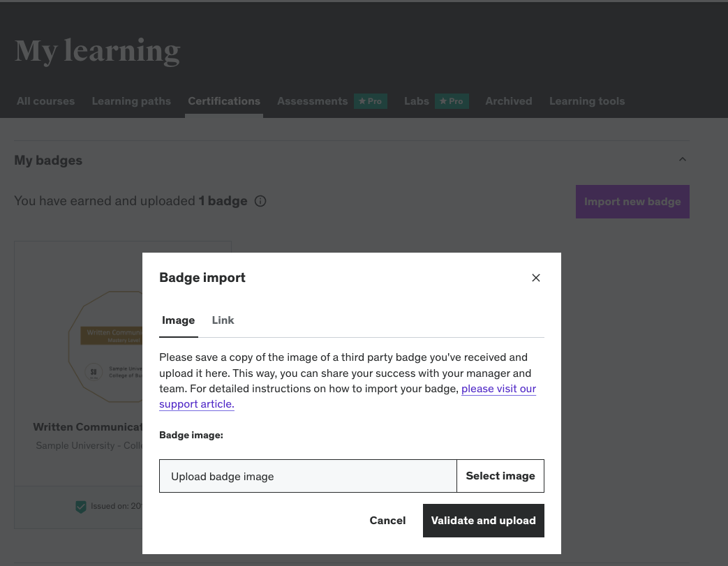Click Validate and upload
The height and width of the screenshot is (566, 728).
[x=483, y=521]
